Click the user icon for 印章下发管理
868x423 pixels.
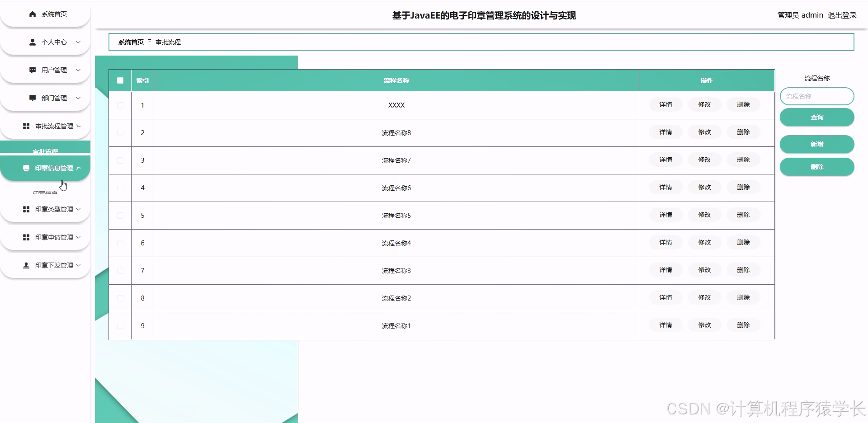click(26, 265)
